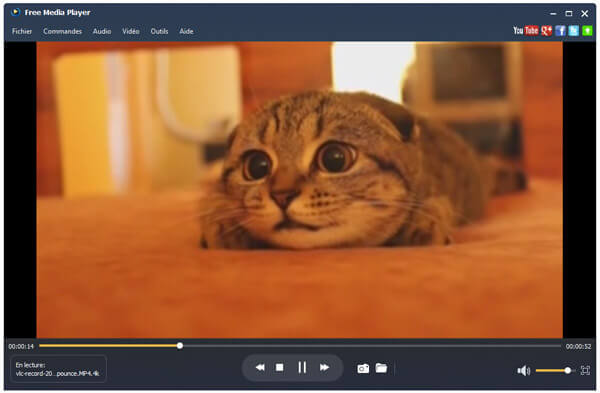Open the Fichier menu
The width and height of the screenshot is (600, 393).
(x=22, y=31)
